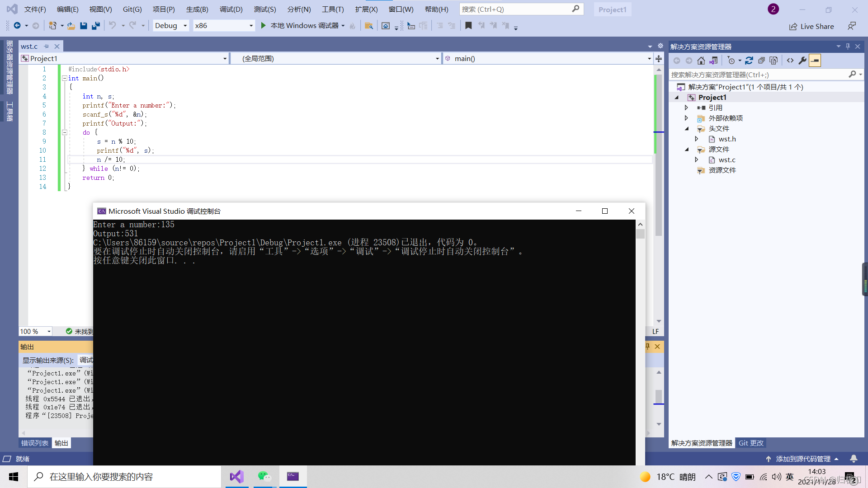Collapse the 源文件 folder node
Screen dimensions: 868x488
click(687, 150)
